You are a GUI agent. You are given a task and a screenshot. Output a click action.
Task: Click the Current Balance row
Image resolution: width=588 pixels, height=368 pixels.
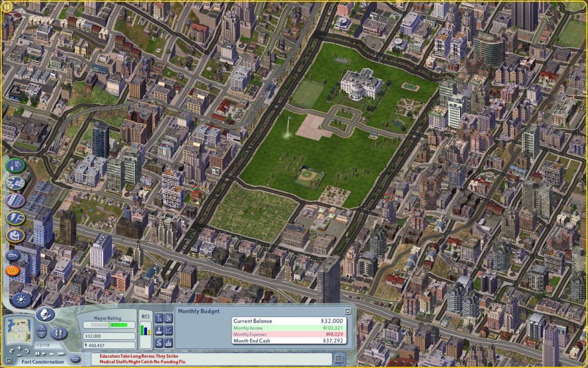coord(288,321)
